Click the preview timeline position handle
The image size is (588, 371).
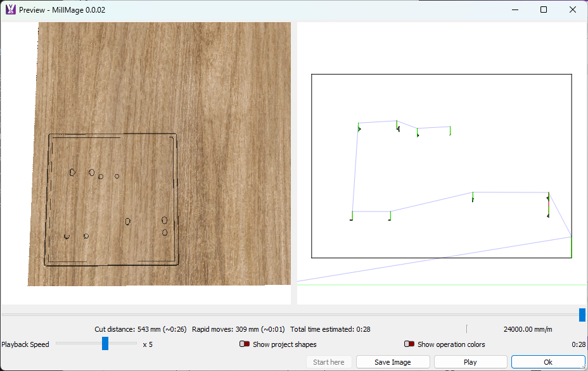pyautogui.click(x=582, y=315)
